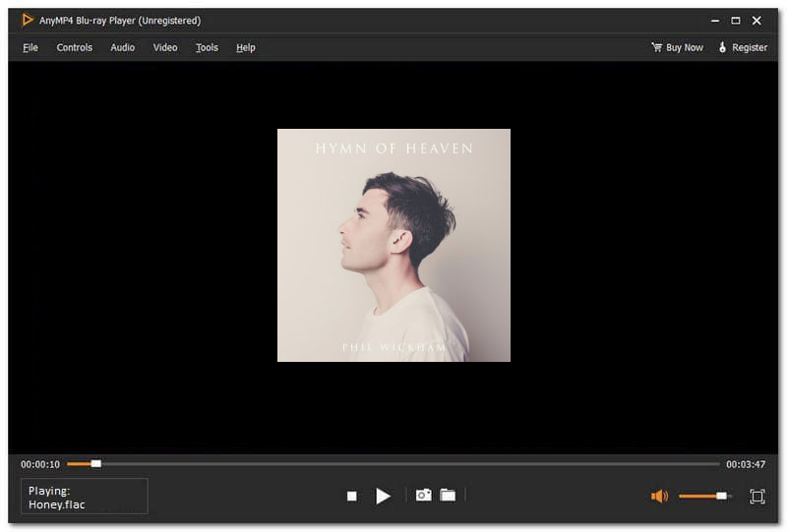The height and width of the screenshot is (532, 787).
Task: Click the shopping cart Buy Now icon
Action: tap(656, 47)
